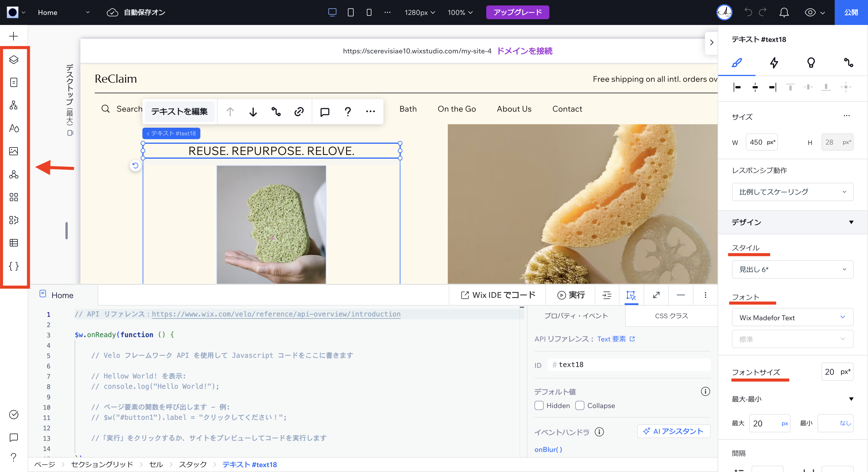Open the CMS collections table icon
The width and height of the screenshot is (868, 472).
click(13, 242)
